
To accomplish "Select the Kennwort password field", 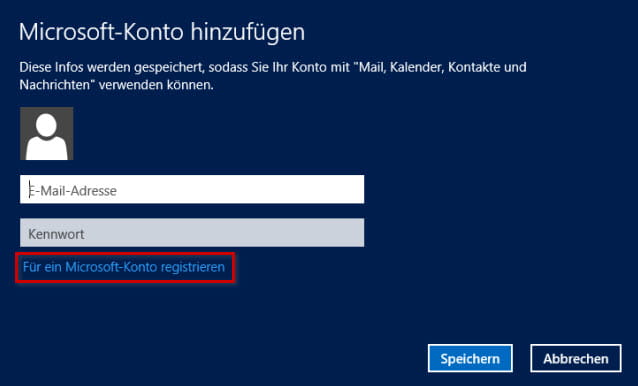I will [x=192, y=233].
